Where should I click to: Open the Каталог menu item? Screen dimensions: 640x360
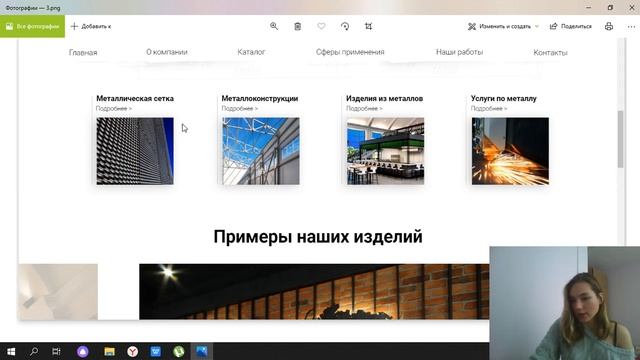[251, 52]
